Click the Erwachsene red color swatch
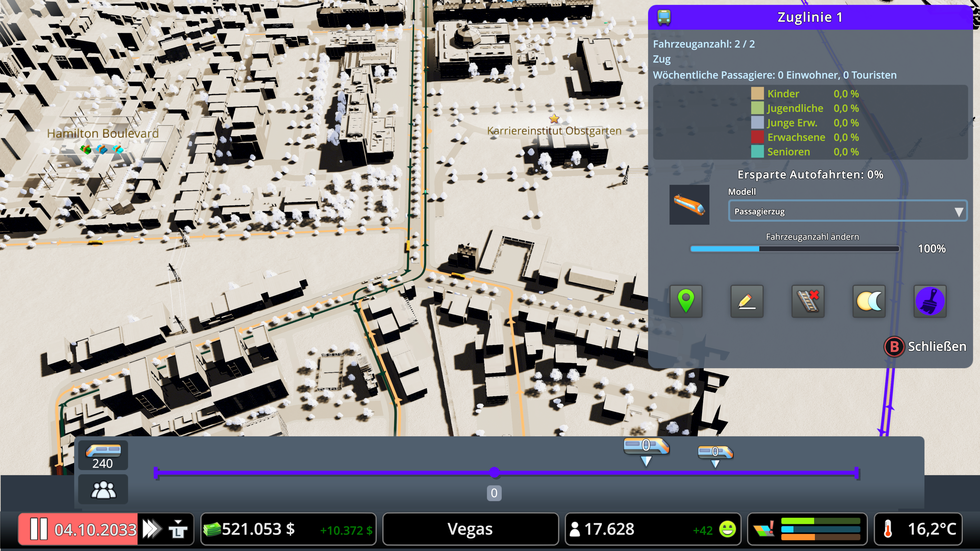The height and width of the screenshot is (551, 980). point(757,137)
